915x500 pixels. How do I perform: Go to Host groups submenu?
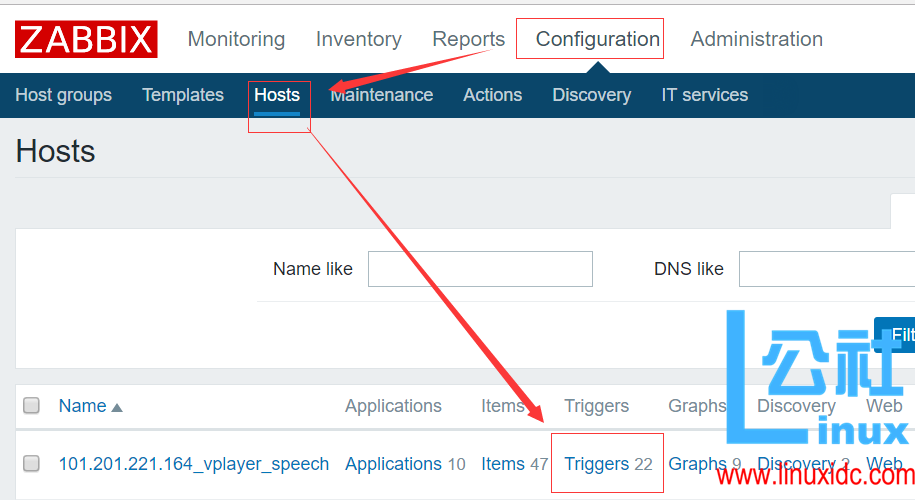[64, 95]
